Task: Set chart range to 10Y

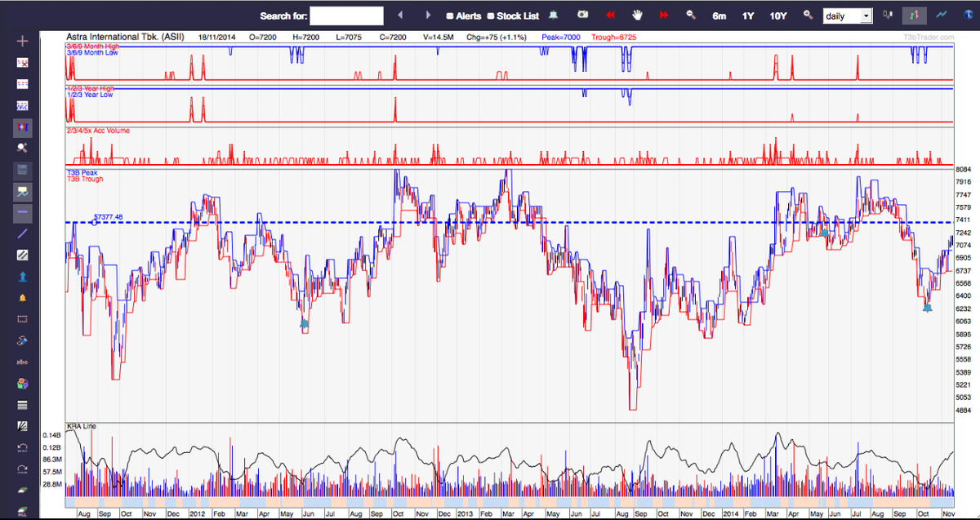Action: point(778,16)
